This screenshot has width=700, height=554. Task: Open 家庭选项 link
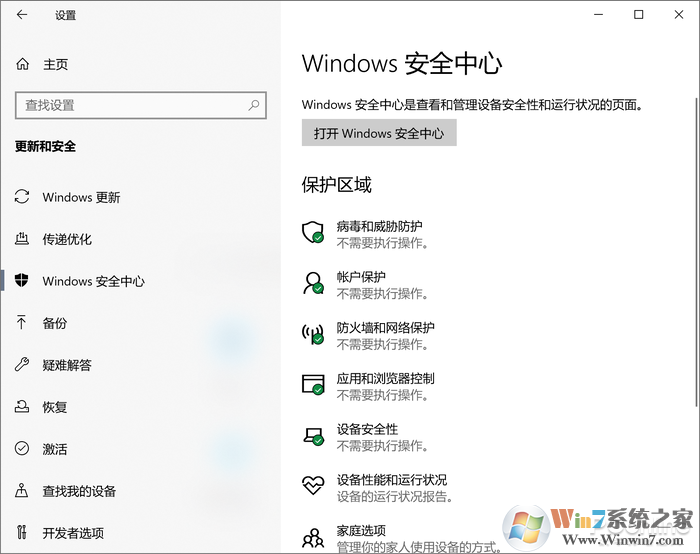(x=361, y=530)
